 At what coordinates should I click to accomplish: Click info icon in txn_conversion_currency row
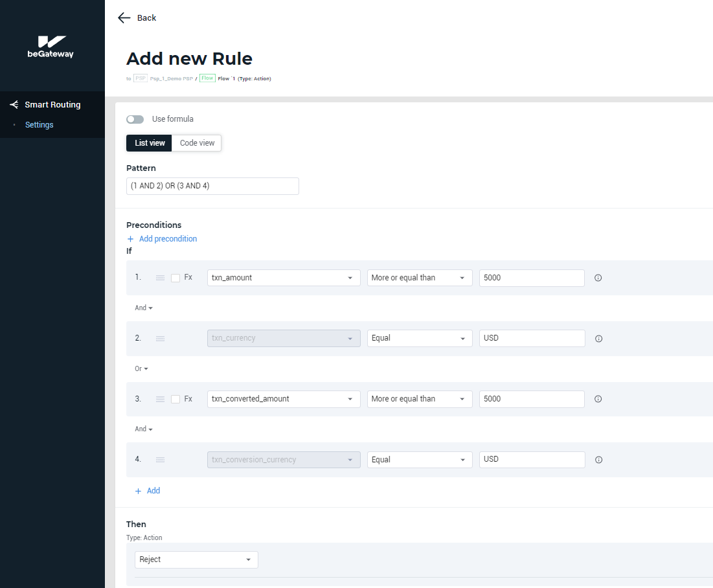coord(598,460)
